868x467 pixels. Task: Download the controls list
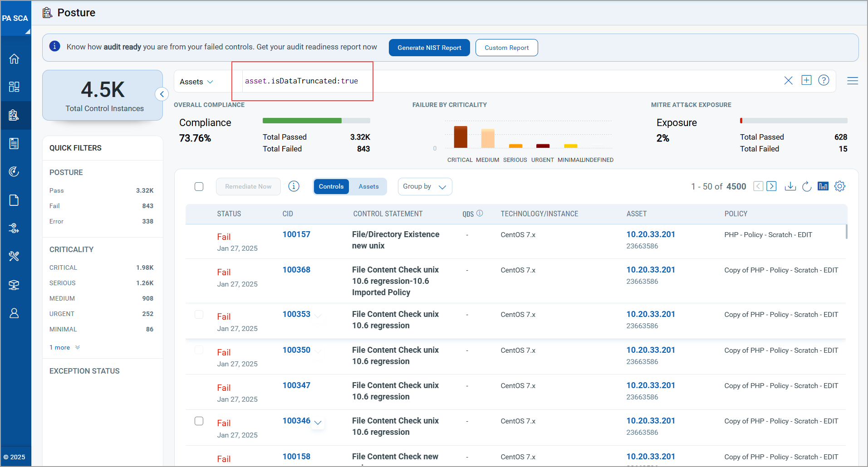[790, 186]
